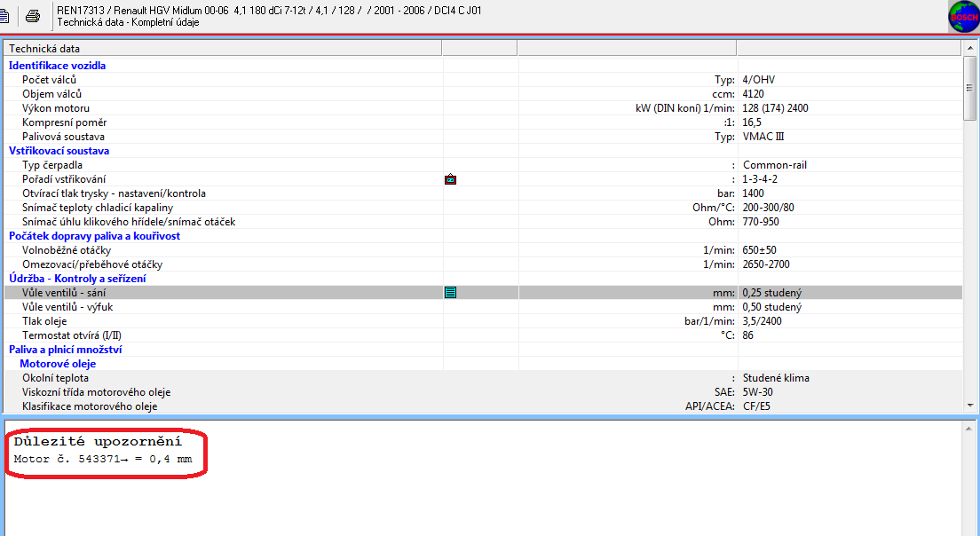Select Klasifikace motorového oleje row
The width and height of the screenshot is (980, 536).
pos(483,406)
